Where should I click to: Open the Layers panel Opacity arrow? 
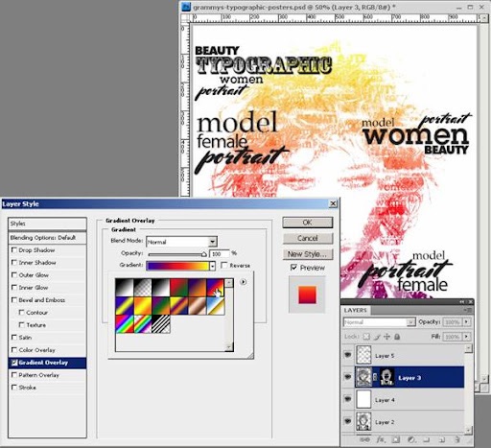tap(466, 321)
